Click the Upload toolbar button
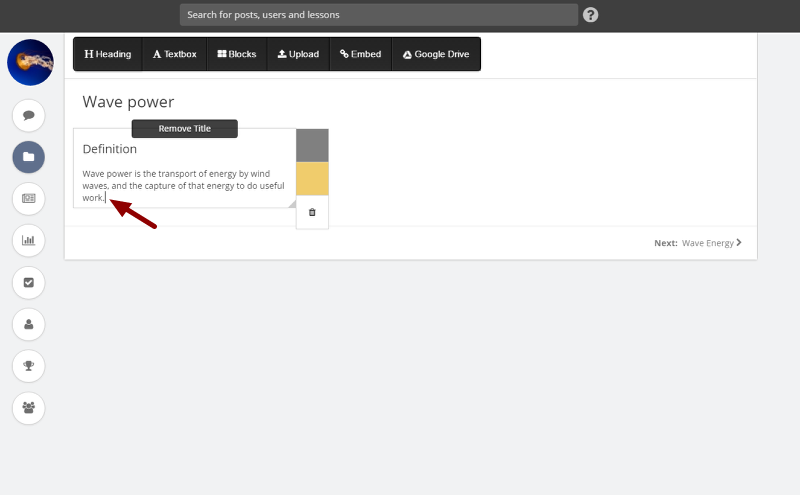This screenshot has height=495, width=800. click(298, 54)
